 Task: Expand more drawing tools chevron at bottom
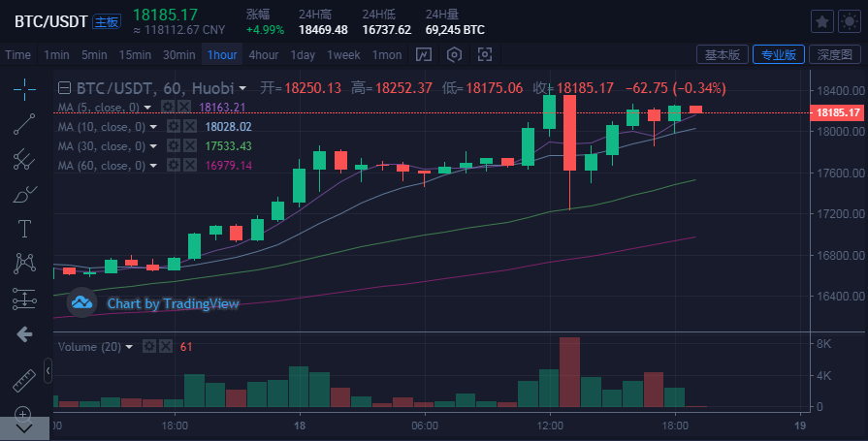tap(24, 426)
